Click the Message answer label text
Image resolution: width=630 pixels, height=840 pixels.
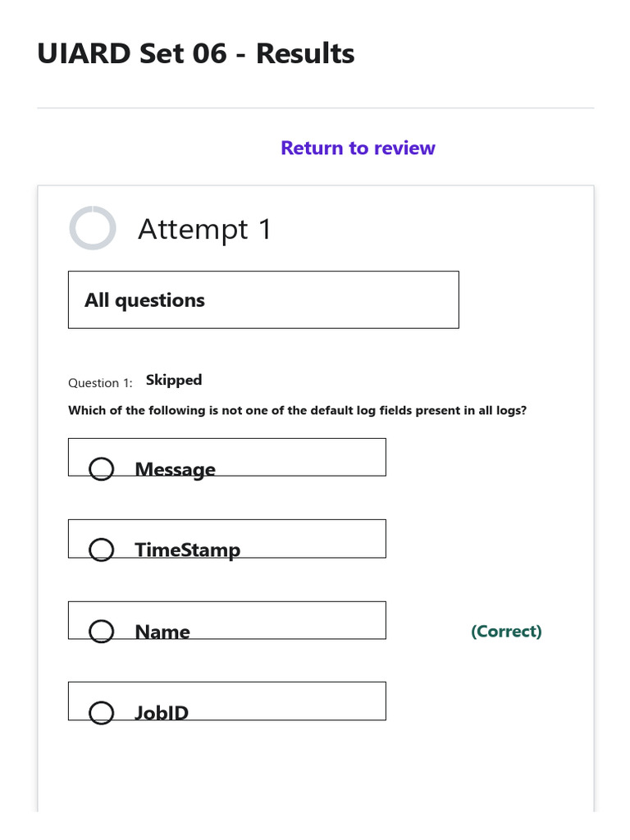175,469
